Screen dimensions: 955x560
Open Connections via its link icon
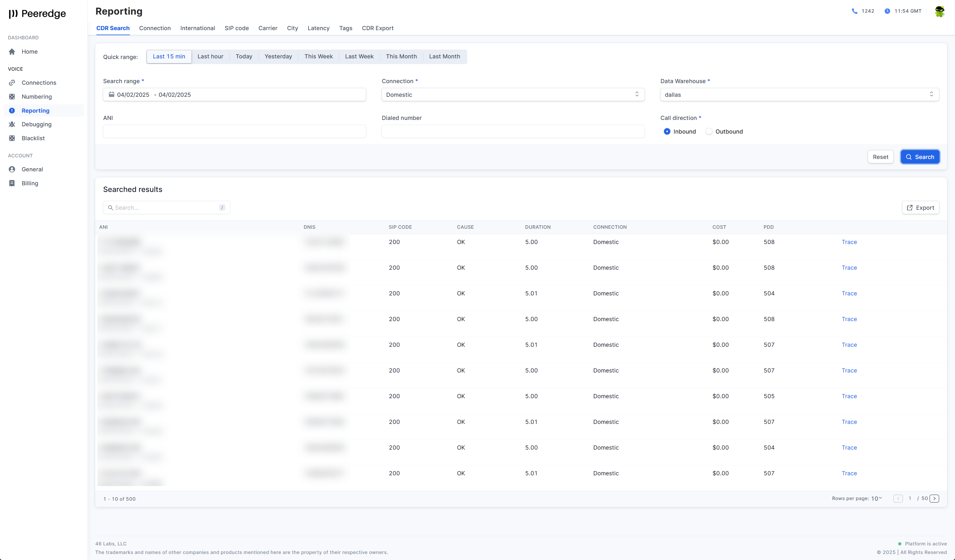12,82
